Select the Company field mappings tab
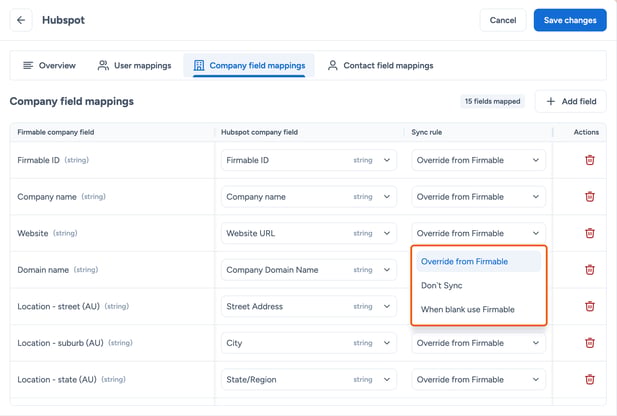This screenshot has height=416, width=617. click(x=249, y=65)
